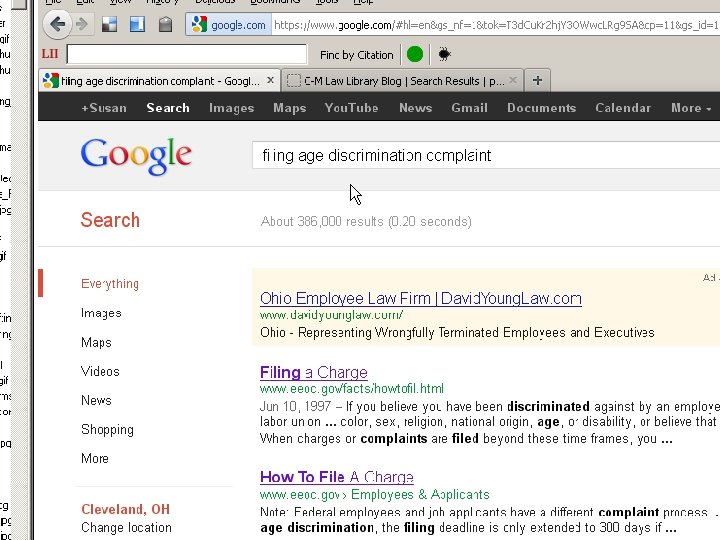Click the browser forward arrow
The height and width of the screenshot is (540, 720).
[x=82, y=24]
